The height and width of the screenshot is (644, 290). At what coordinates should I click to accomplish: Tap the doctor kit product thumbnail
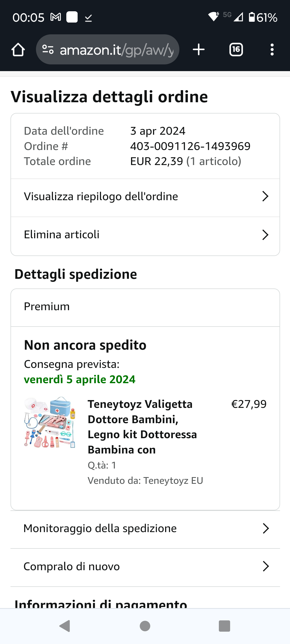(x=50, y=422)
